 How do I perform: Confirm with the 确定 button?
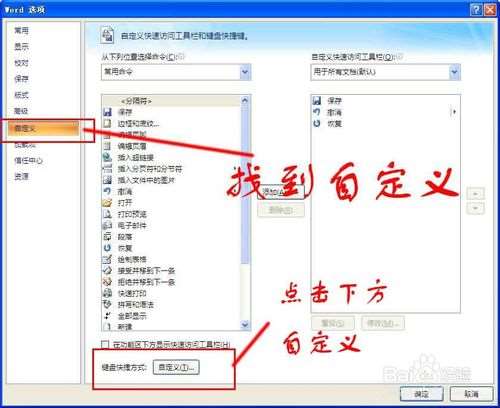pyautogui.click(x=421, y=394)
